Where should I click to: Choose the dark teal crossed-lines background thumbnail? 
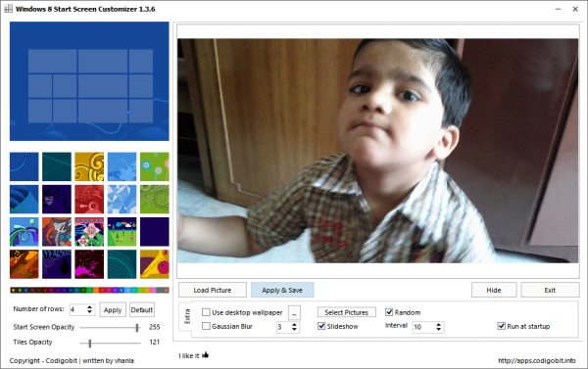[x=57, y=166]
